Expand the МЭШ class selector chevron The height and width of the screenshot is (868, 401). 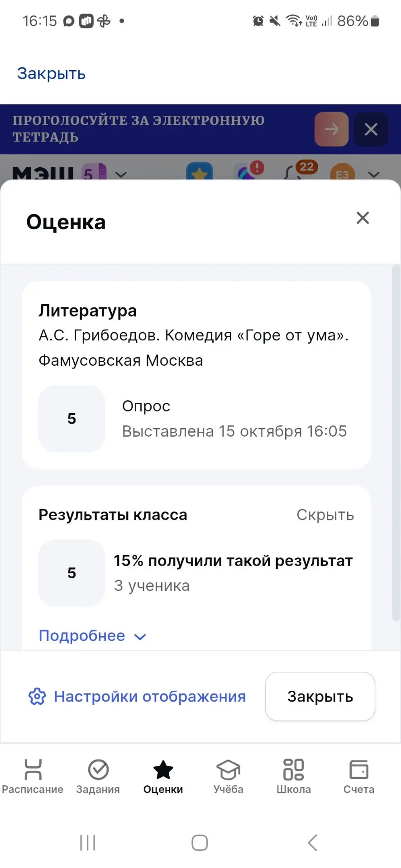point(121,175)
